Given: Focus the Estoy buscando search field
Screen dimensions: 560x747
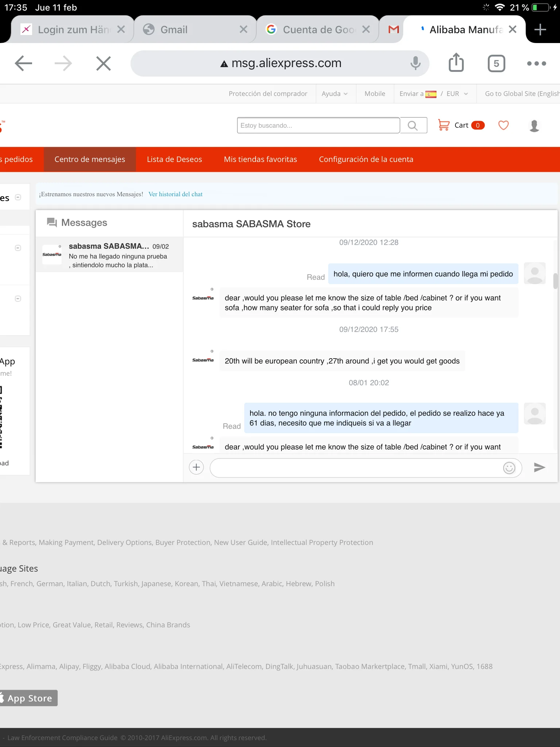Looking at the screenshot, I should (318, 125).
